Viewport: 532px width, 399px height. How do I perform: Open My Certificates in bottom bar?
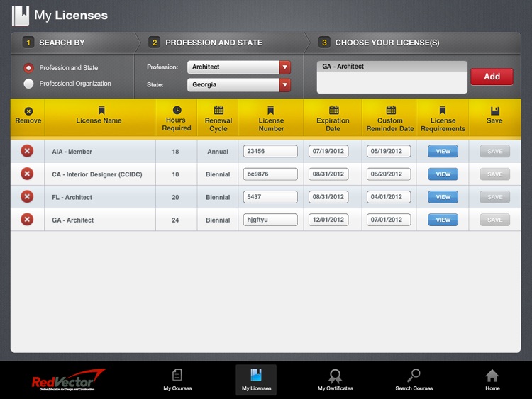coord(336,380)
